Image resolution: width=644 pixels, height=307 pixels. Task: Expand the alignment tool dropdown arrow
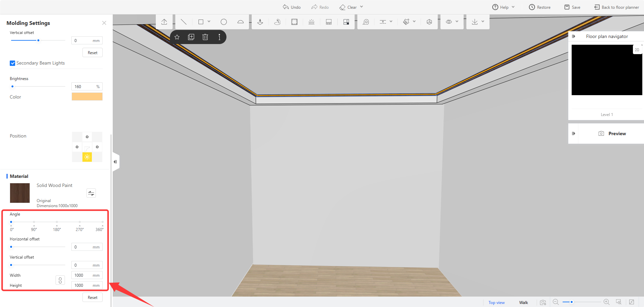pyautogui.click(x=391, y=22)
